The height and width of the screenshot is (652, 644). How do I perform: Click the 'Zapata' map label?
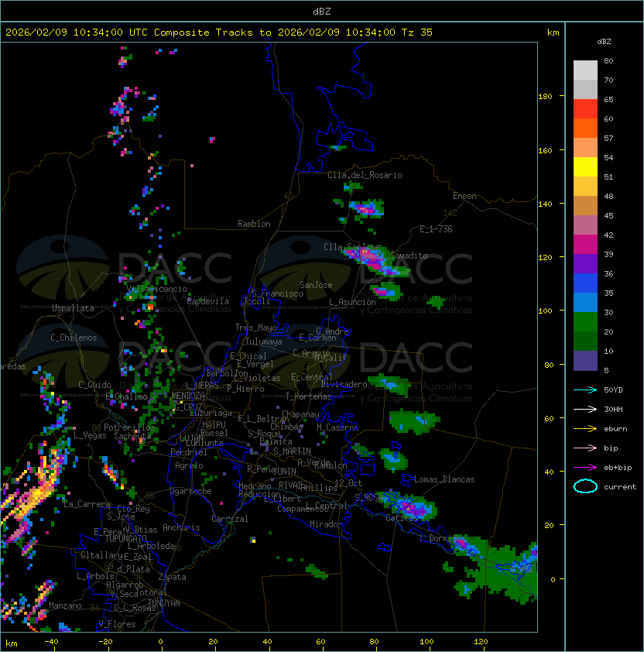coord(172,577)
